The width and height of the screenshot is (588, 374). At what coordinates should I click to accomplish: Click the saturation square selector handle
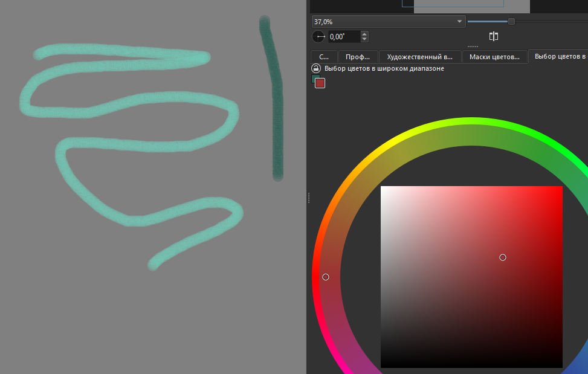(503, 257)
